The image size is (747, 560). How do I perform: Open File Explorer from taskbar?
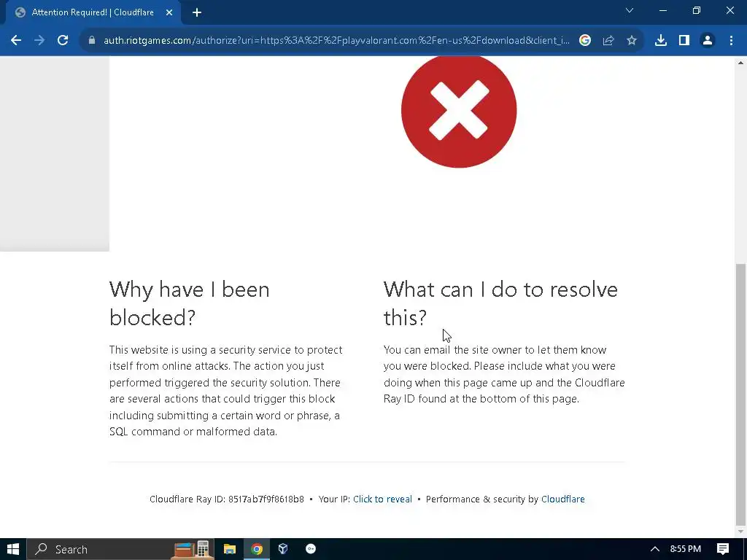230,549
